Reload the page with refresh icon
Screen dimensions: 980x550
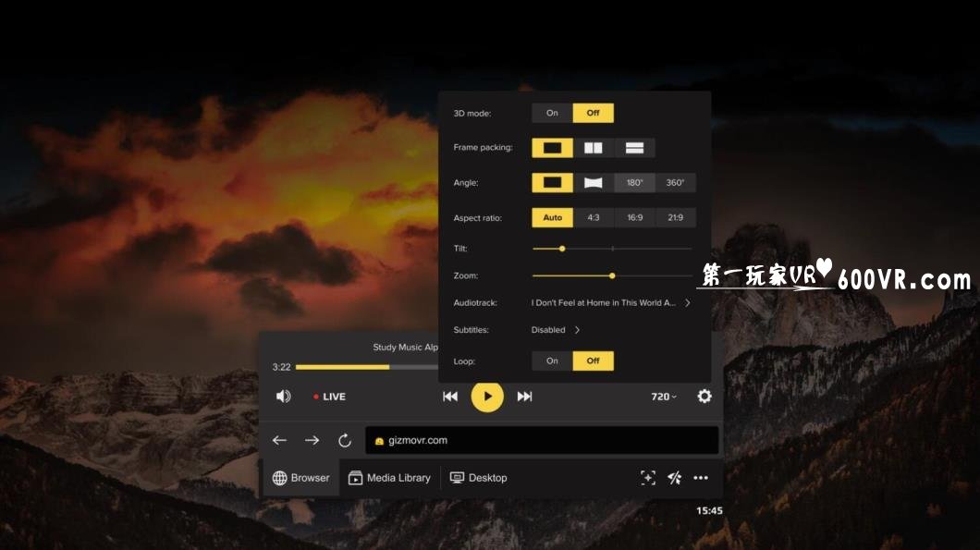[345, 441]
